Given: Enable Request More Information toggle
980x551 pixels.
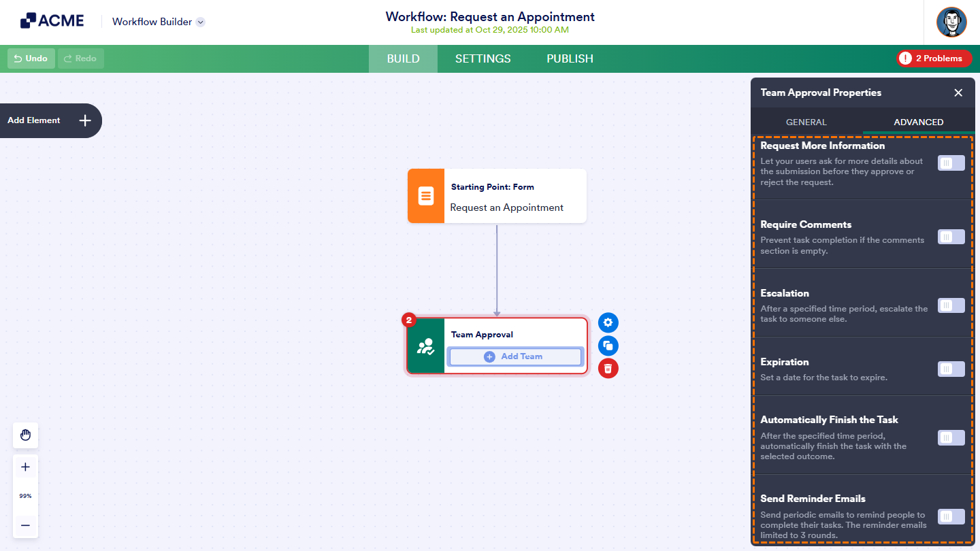Looking at the screenshot, I should tap(951, 163).
